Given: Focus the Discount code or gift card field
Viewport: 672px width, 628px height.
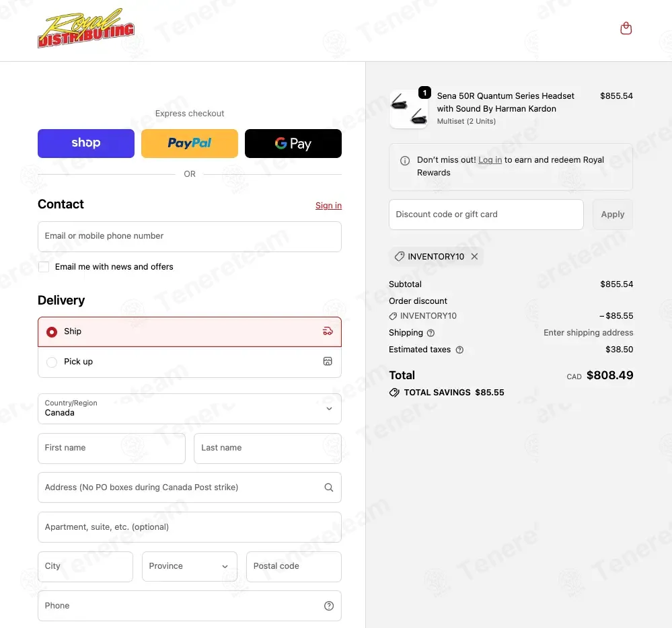Looking at the screenshot, I should (x=486, y=214).
